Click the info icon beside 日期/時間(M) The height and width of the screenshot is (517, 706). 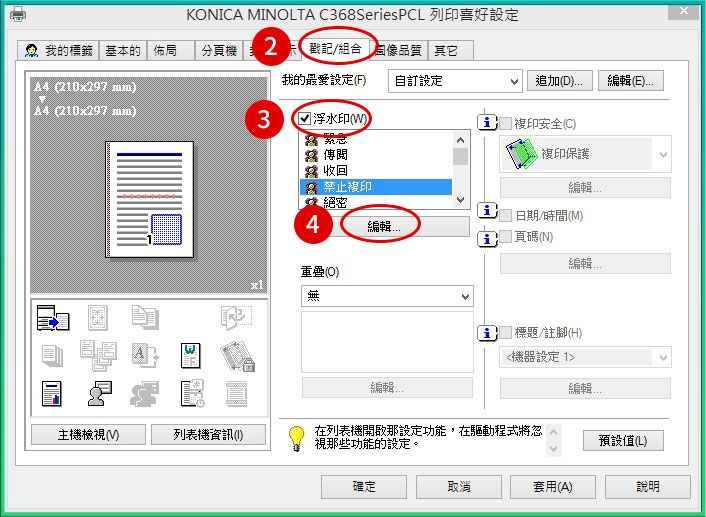(487, 210)
